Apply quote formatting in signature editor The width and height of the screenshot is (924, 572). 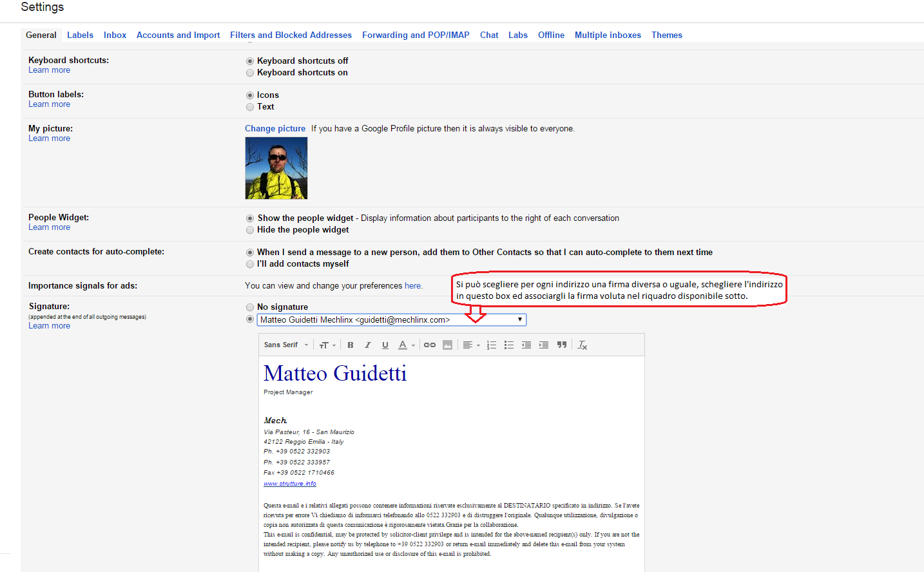(x=562, y=345)
